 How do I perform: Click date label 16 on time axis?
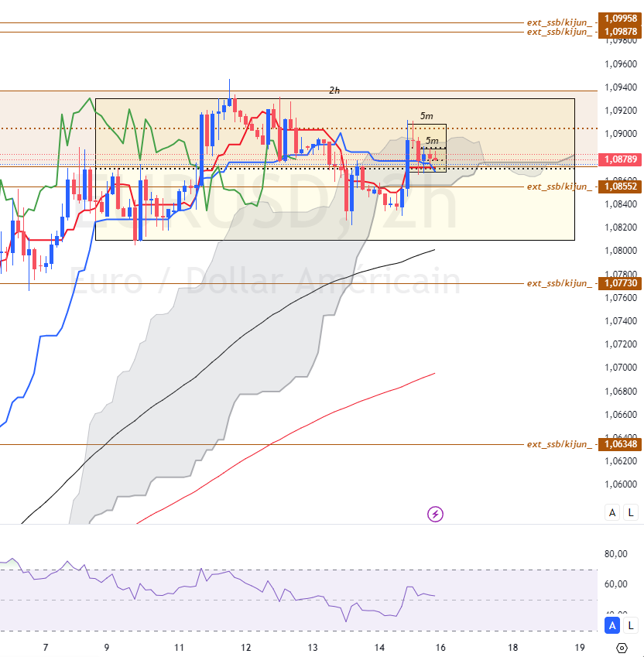click(440, 648)
